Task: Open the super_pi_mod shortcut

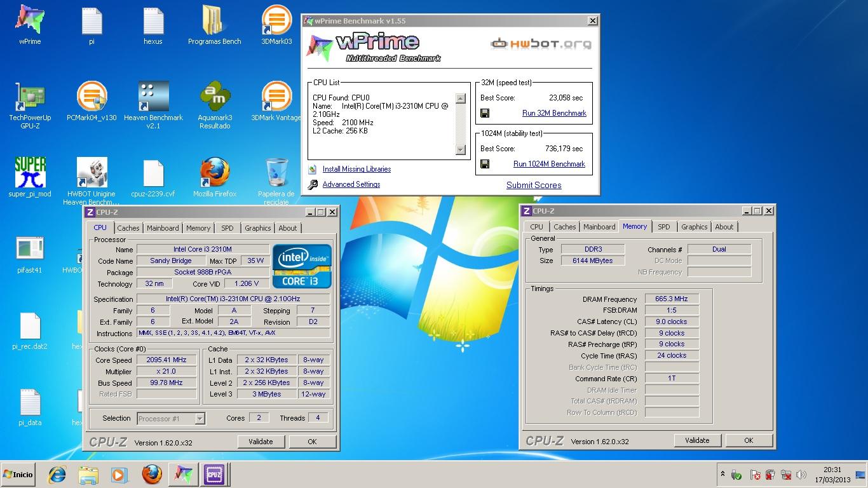Action: pyautogui.click(x=30, y=177)
